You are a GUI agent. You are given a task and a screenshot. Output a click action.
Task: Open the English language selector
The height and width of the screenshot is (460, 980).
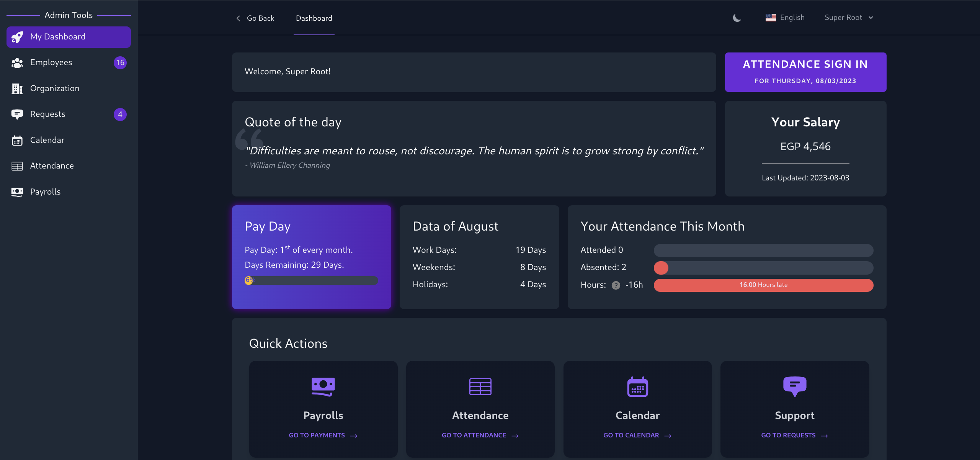tap(785, 17)
